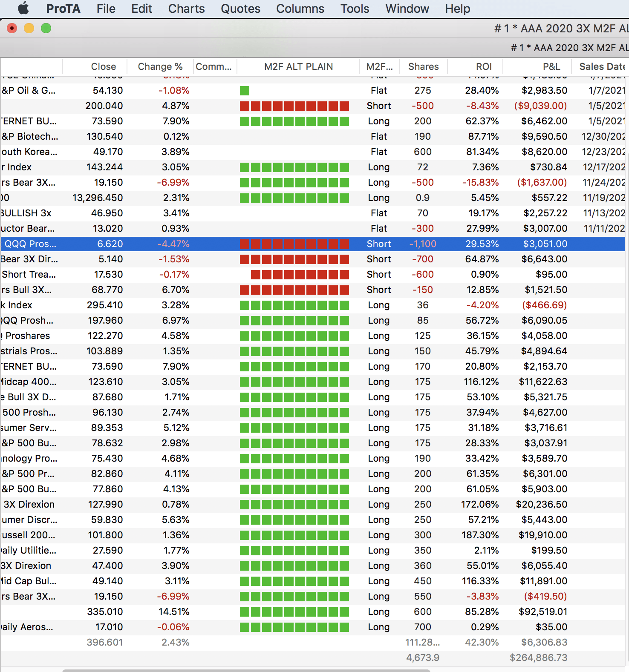Open the Window menu

point(407,9)
